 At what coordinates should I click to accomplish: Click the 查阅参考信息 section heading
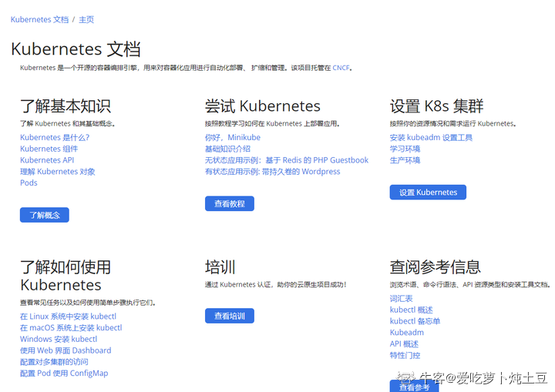point(435,267)
